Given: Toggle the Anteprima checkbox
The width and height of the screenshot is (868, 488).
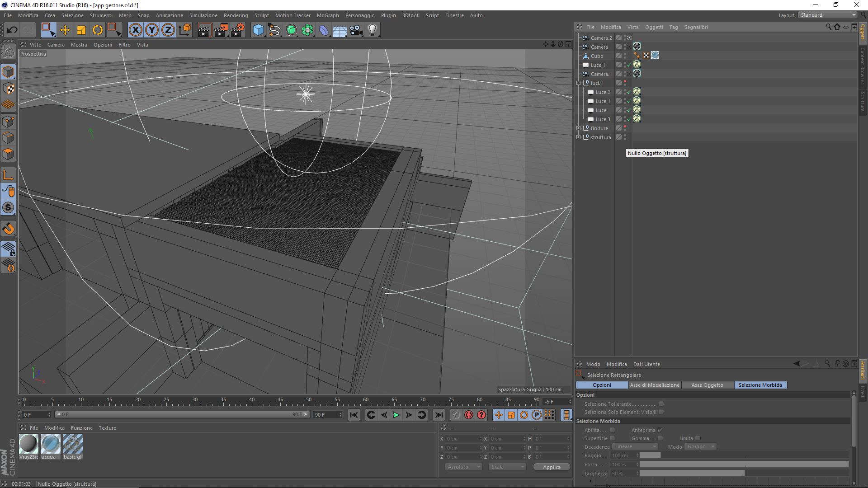Looking at the screenshot, I should click(660, 430).
